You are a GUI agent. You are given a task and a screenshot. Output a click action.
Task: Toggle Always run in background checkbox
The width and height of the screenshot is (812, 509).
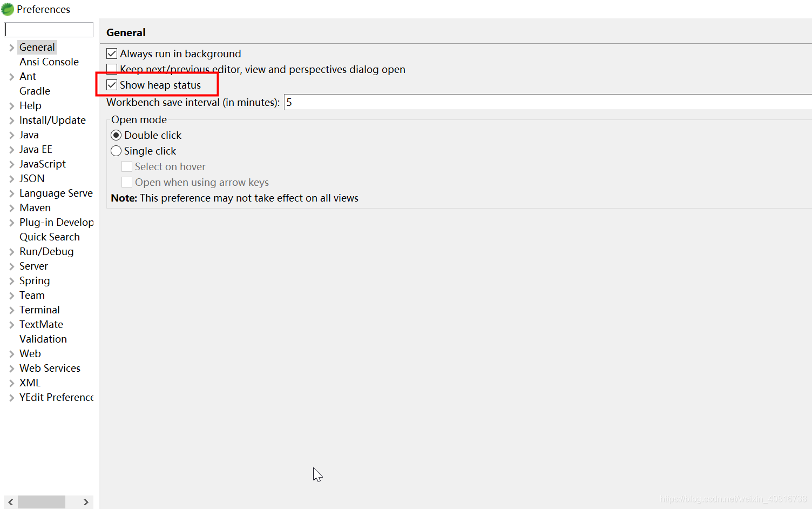[112, 53]
